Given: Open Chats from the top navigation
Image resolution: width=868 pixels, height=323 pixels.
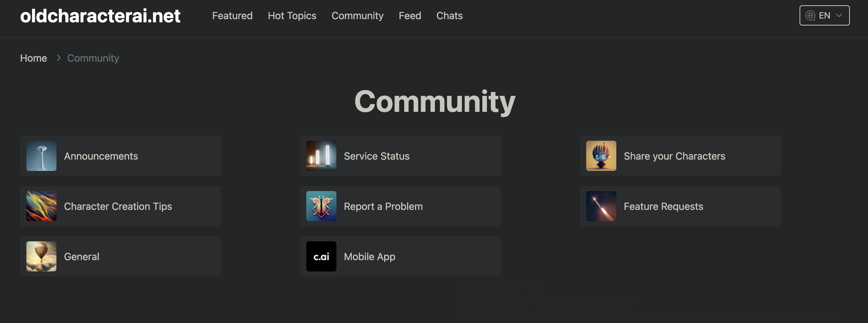Looking at the screenshot, I should (x=449, y=15).
